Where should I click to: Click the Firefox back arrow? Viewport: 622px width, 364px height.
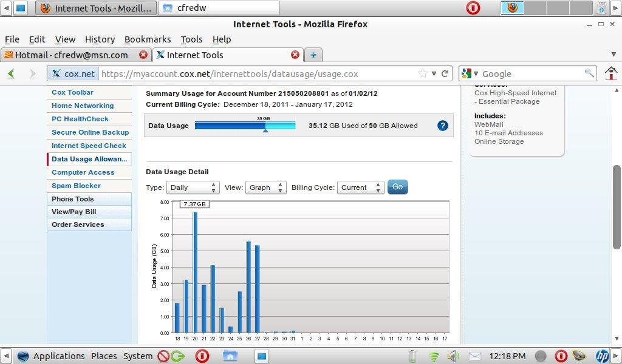pyautogui.click(x=11, y=73)
